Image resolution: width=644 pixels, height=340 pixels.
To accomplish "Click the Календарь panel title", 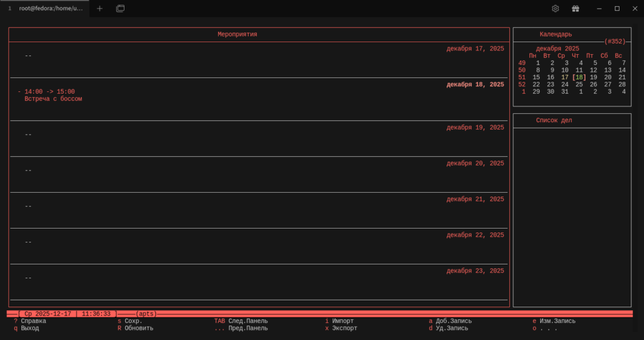I will [x=556, y=34].
